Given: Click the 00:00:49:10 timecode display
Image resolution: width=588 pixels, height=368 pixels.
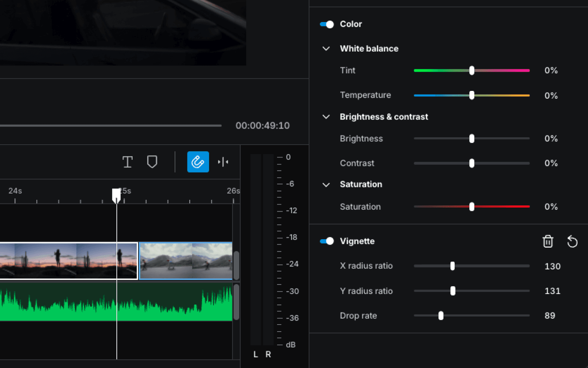Looking at the screenshot, I should 262,125.
